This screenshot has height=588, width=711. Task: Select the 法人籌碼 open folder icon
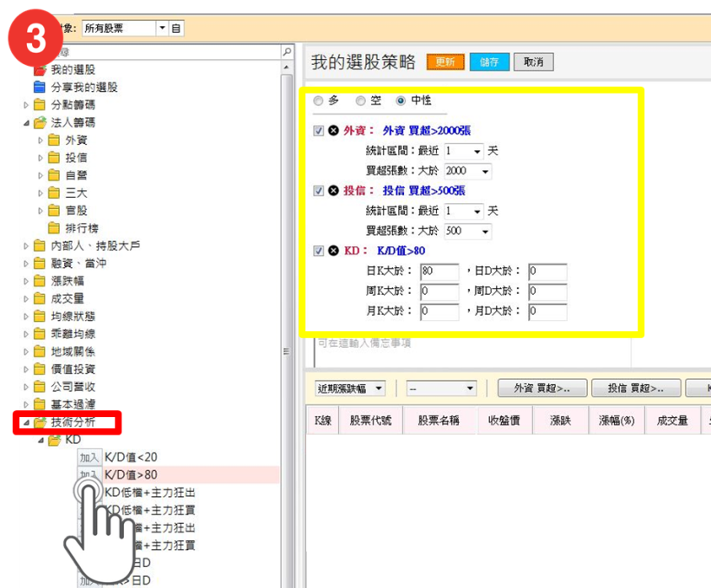(x=41, y=122)
